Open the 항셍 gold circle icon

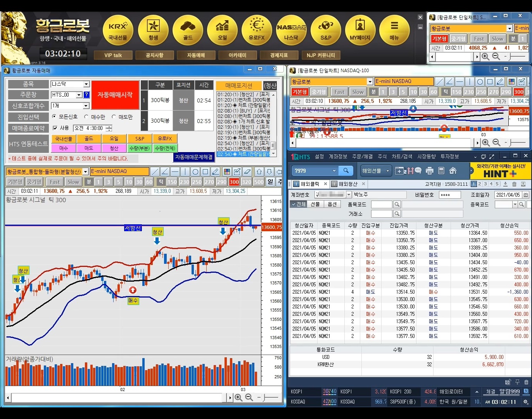tap(153, 30)
